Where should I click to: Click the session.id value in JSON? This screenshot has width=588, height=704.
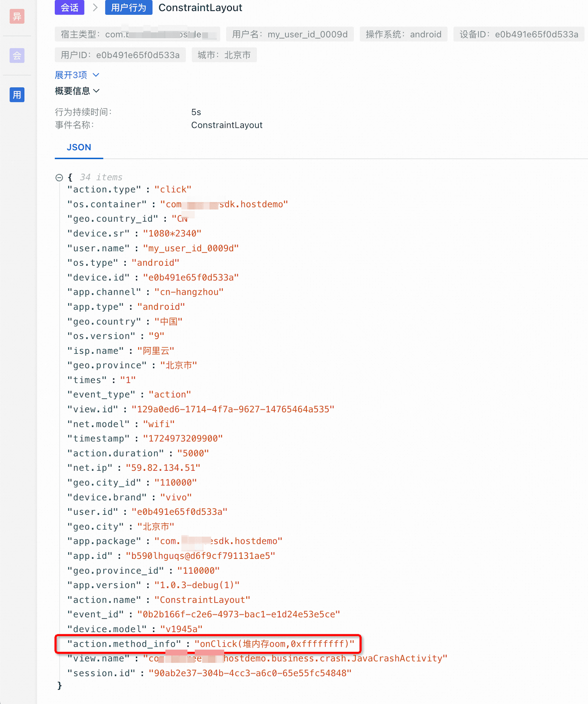[250, 673]
